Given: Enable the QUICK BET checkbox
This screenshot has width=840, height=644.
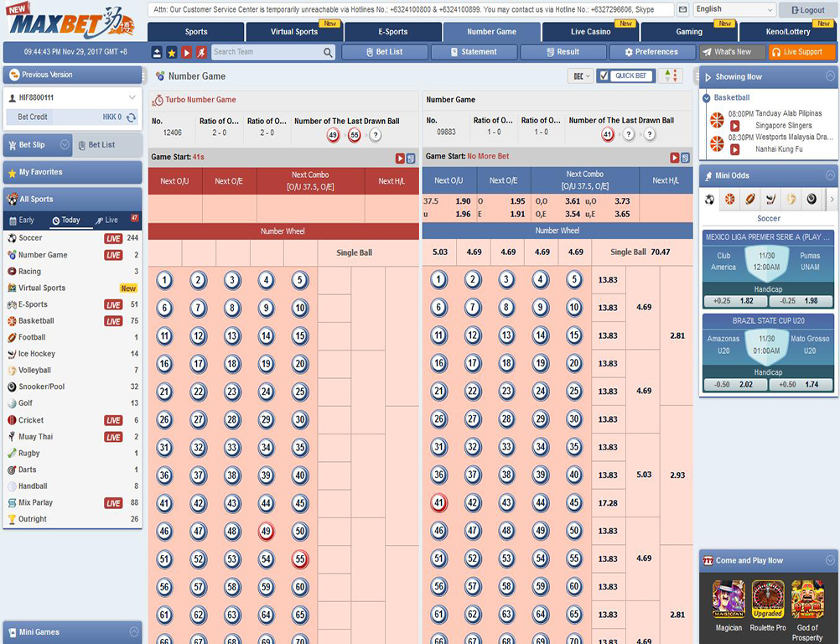Looking at the screenshot, I should tap(603, 75).
